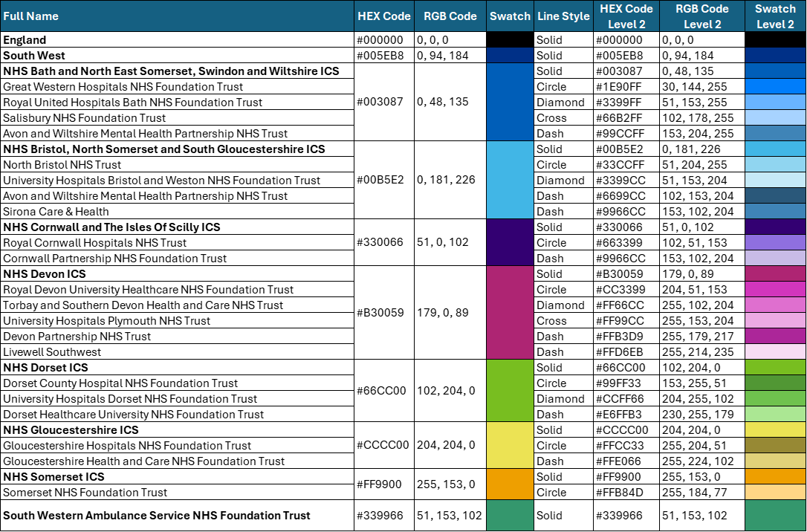
Task: Select the Cross line style for Salisbury
Action: pos(563,118)
